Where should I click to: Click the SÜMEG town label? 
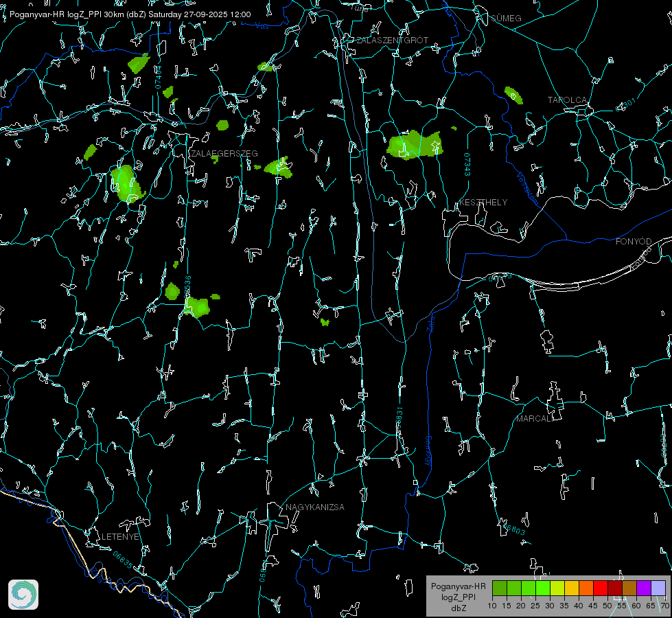(506, 18)
